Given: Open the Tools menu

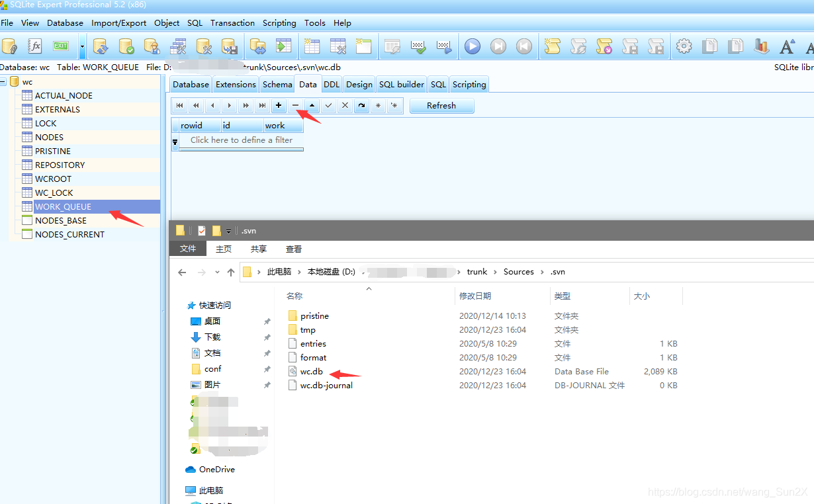Looking at the screenshot, I should (315, 22).
